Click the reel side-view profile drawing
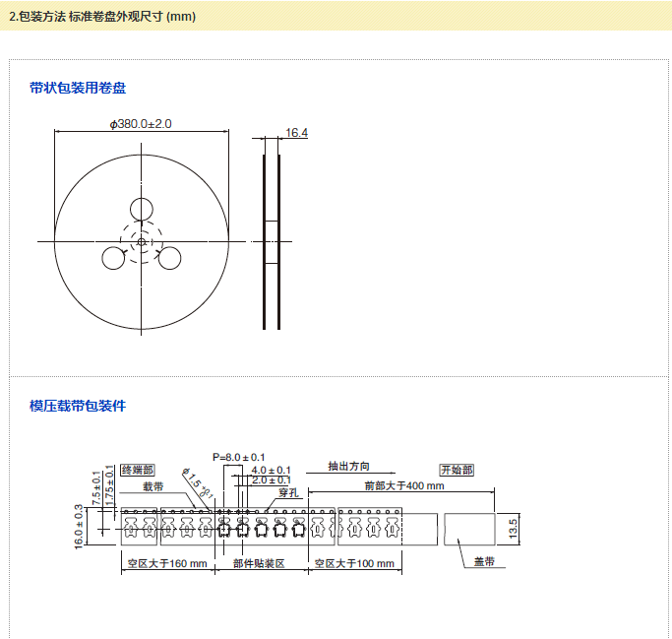 [271, 241]
